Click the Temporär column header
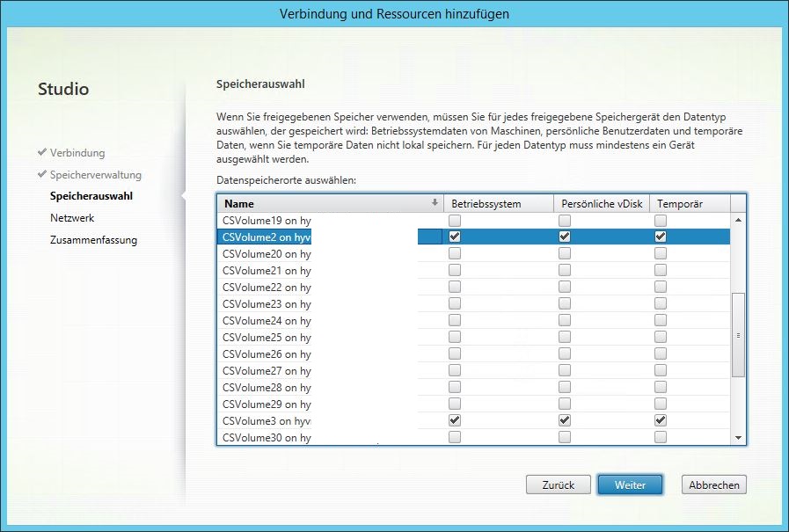The width and height of the screenshot is (789, 532). pyautogui.click(x=690, y=203)
